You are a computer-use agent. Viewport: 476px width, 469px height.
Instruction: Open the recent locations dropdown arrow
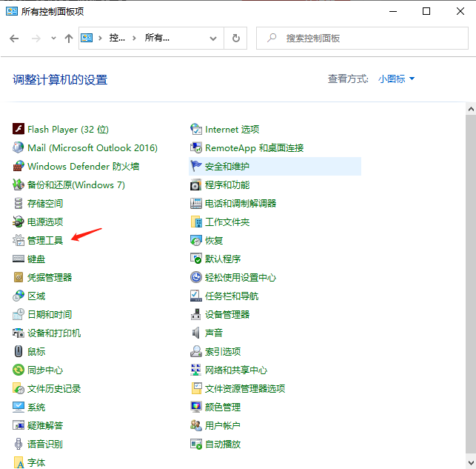point(53,39)
